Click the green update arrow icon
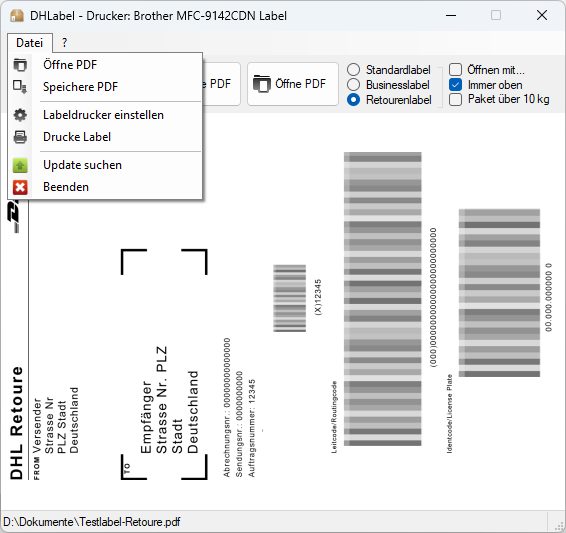 20,165
